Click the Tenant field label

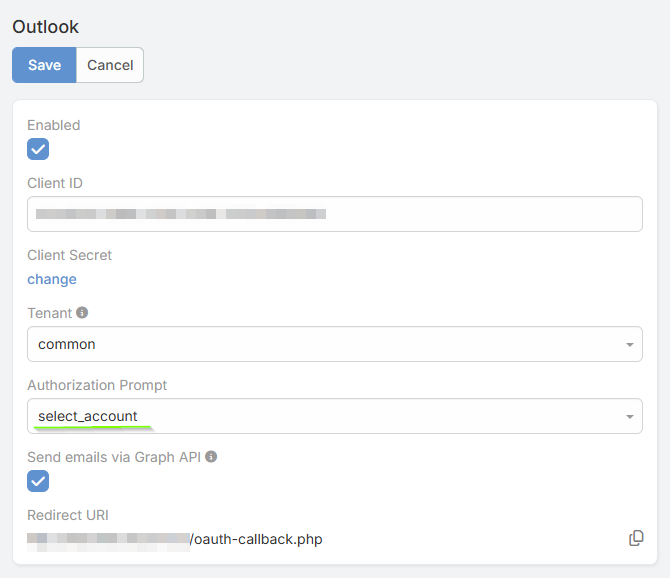tap(49, 313)
